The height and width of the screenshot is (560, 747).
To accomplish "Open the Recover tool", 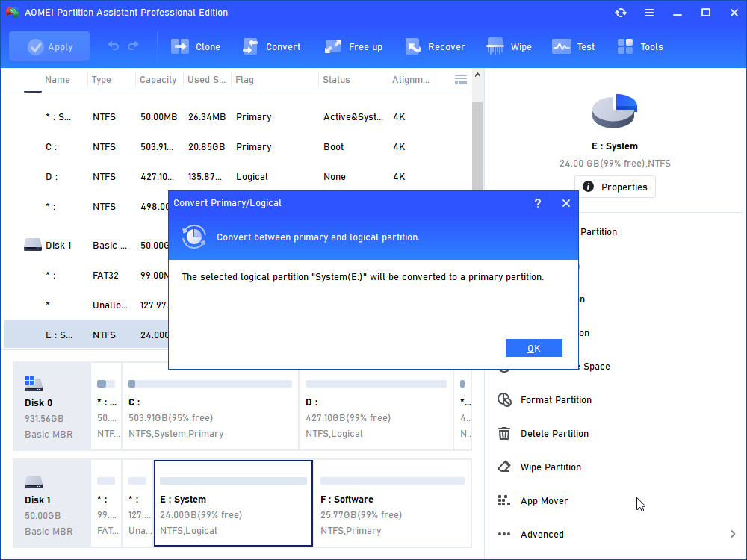I will [x=413, y=46].
